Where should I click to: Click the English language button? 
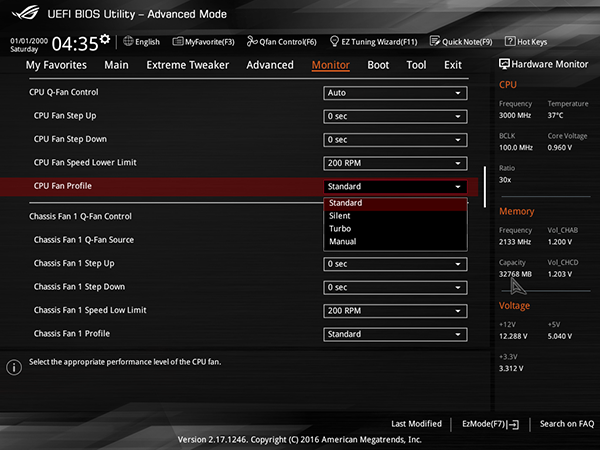142,41
